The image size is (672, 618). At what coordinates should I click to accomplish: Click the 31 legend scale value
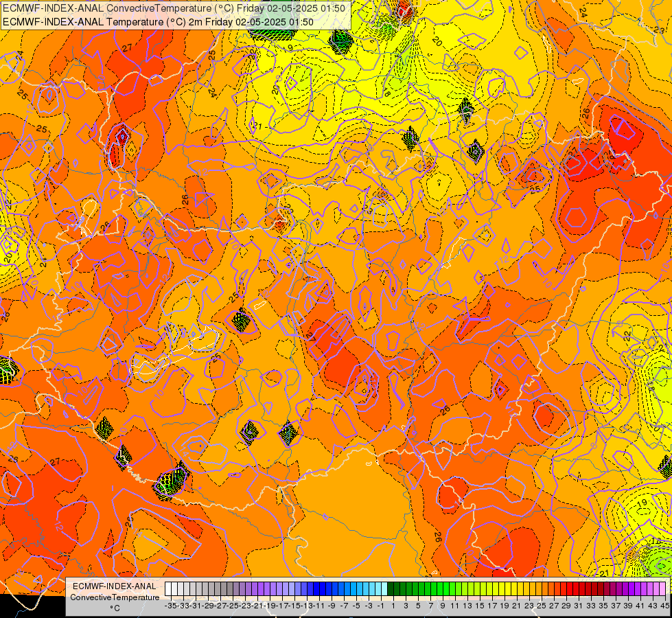tap(579, 606)
